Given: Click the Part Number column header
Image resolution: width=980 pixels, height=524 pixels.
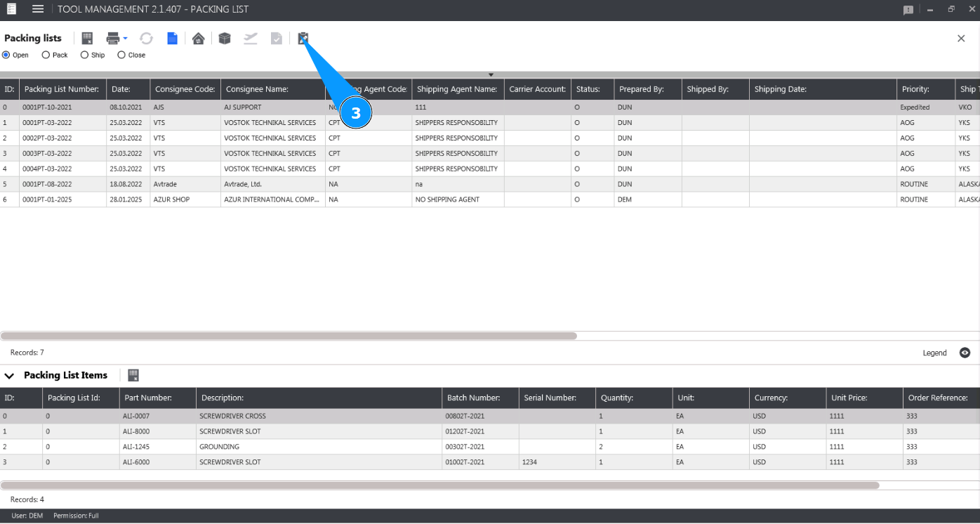Looking at the screenshot, I should [157, 398].
